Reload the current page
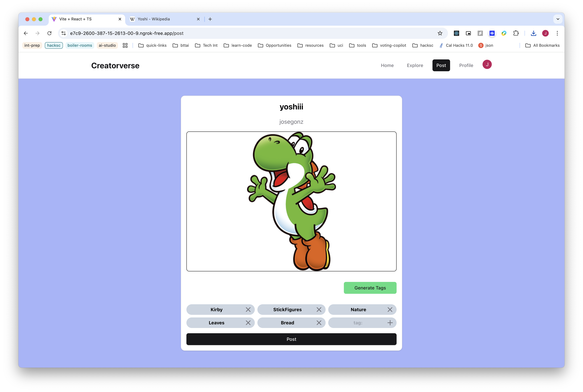This screenshot has height=392, width=583. click(50, 33)
